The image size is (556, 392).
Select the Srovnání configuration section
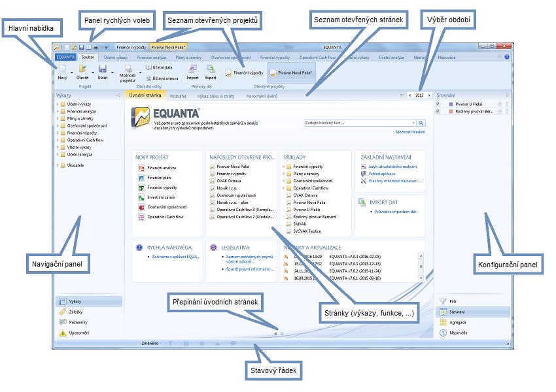point(473,312)
